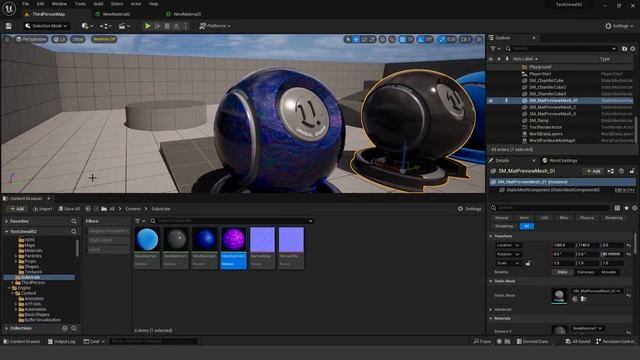
Task: Toggle the lock scale ratio icon
Action: 528,263
